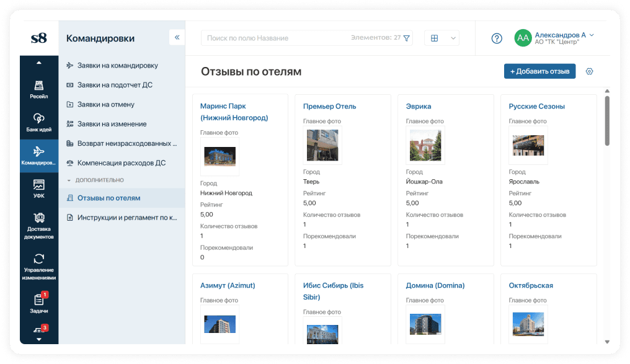This screenshot has height=364, width=630.
Task: Open Задачи with notification badge
Action: 39,303
